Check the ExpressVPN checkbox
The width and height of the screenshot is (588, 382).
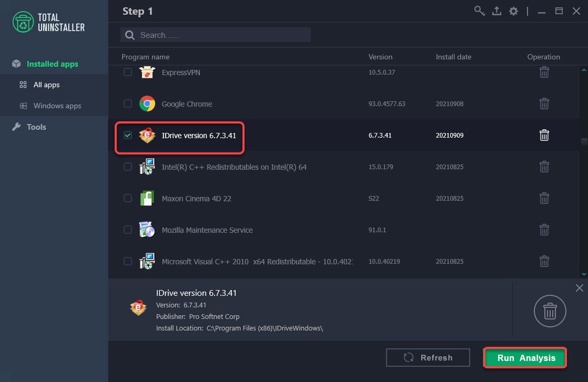point(128,72)
